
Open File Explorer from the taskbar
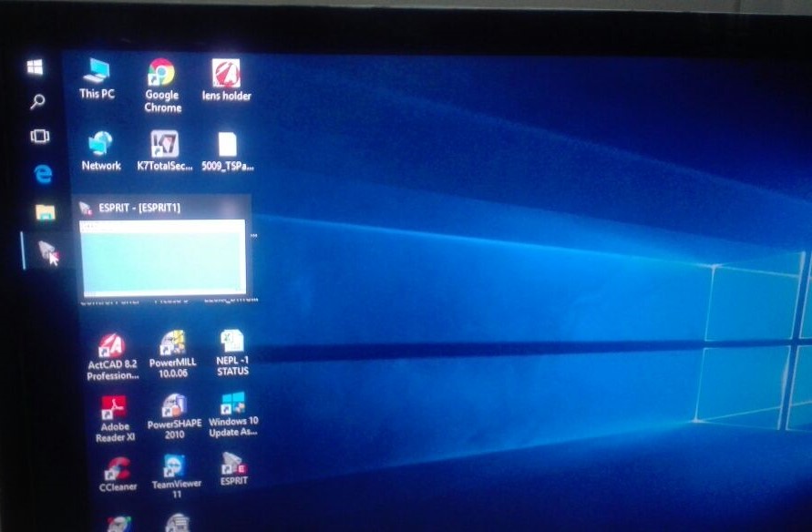pyautogui.click(x=45, y=212)
